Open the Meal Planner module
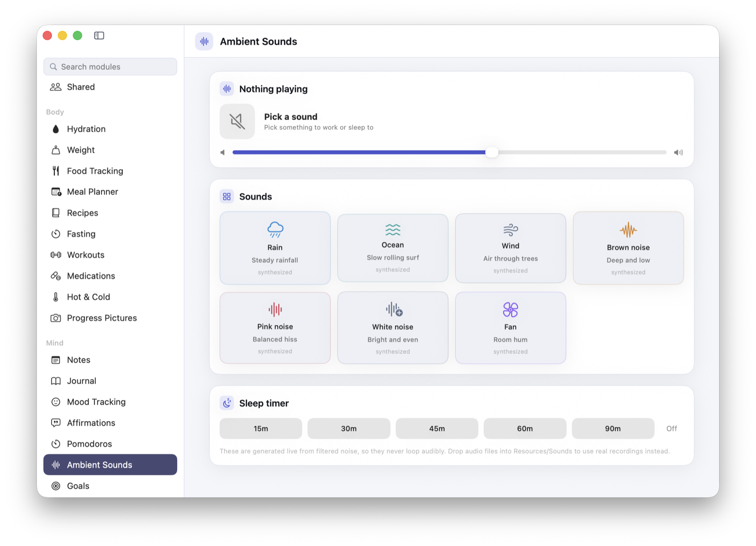 (110, 192)
